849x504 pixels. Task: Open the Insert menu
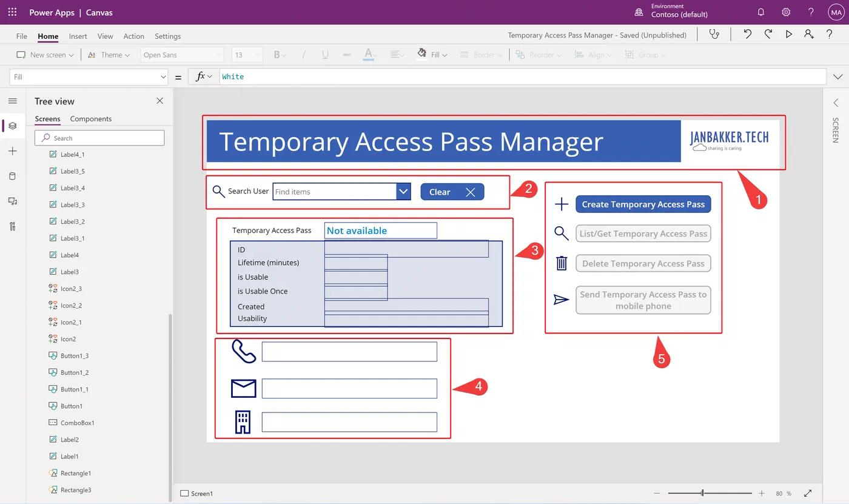pos(78,36)
